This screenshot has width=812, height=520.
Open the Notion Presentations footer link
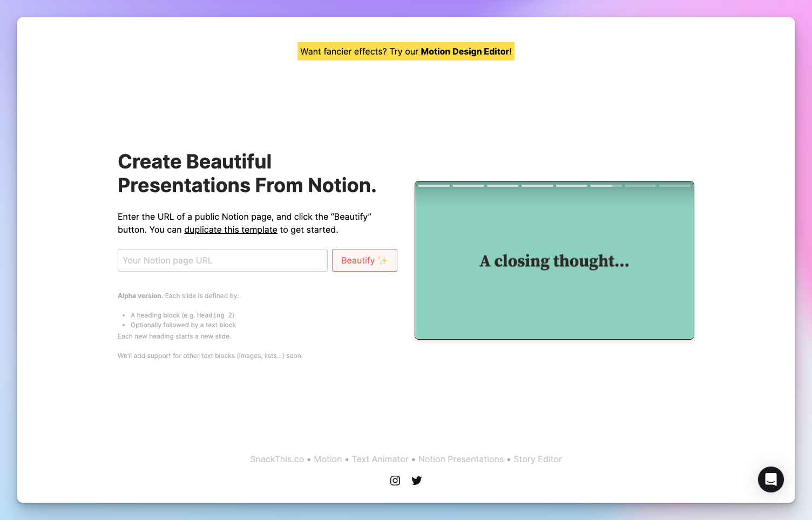[461, 459]
